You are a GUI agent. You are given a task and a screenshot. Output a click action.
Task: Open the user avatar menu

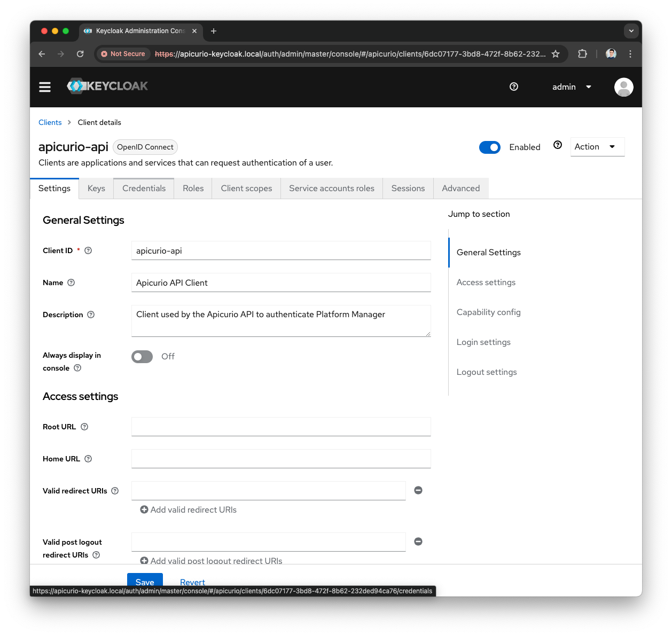[x=623, y=87]
